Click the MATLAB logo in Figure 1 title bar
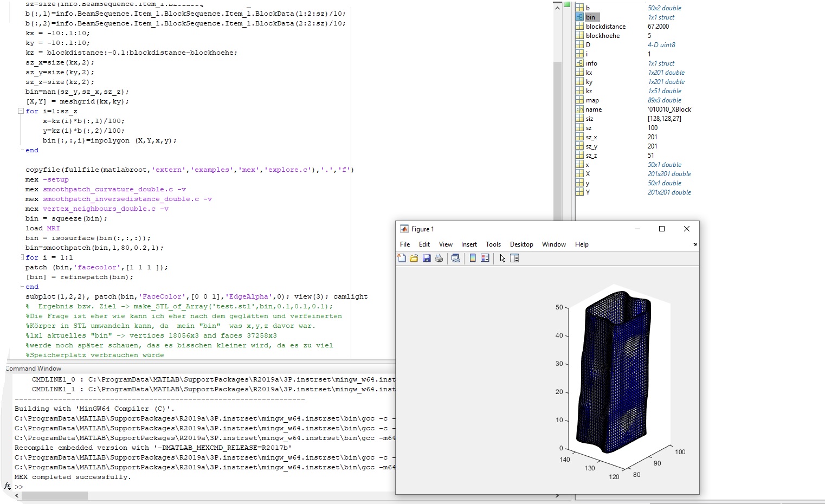This screenshot has height=504, width=825. [404, 229]
